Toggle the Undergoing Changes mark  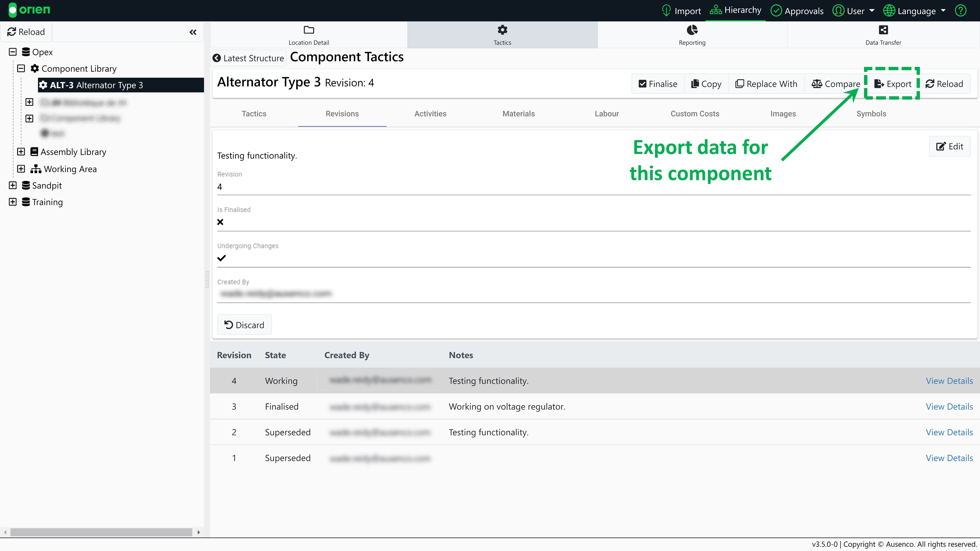pyautogui.click(x=221, y=258)
